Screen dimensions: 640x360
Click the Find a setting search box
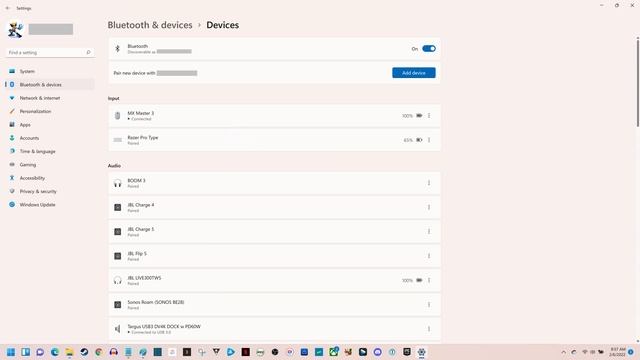(49, 53)
